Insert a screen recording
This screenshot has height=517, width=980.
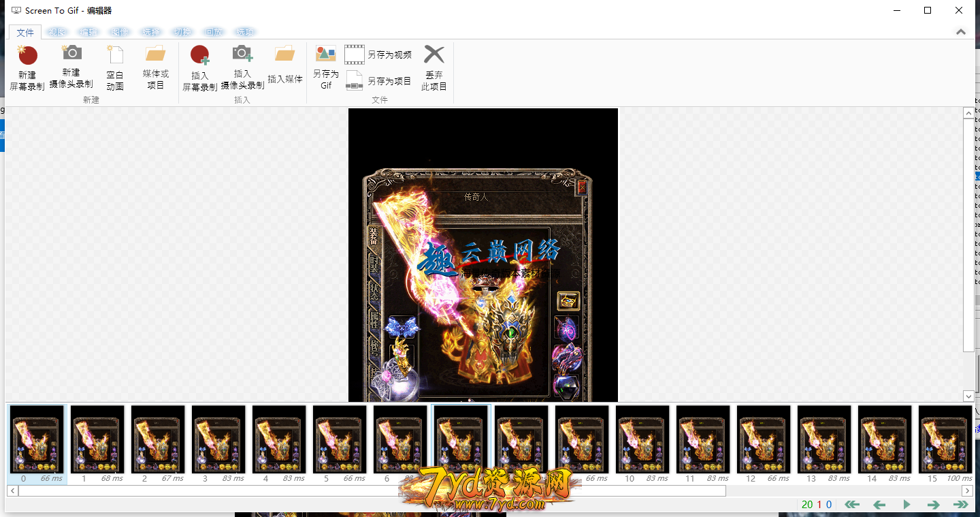200,68
